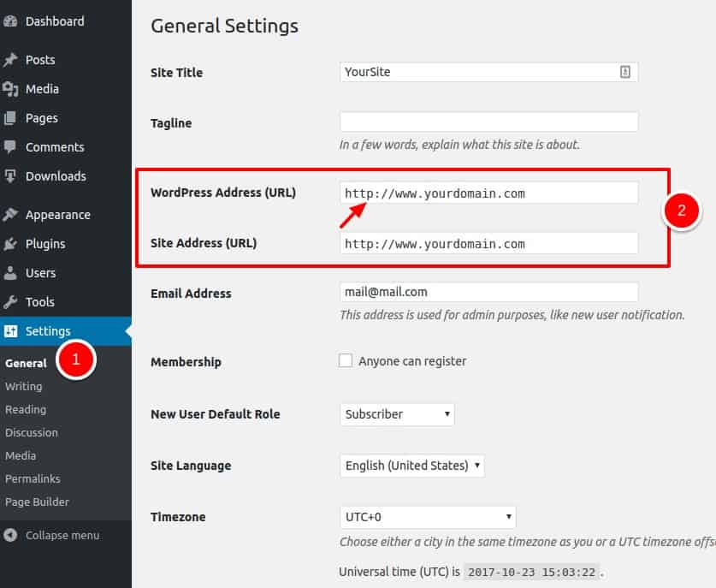716x588 pixels.
Task: Click the autofill icon in Site Title field
Action: [x=624, y=72]
